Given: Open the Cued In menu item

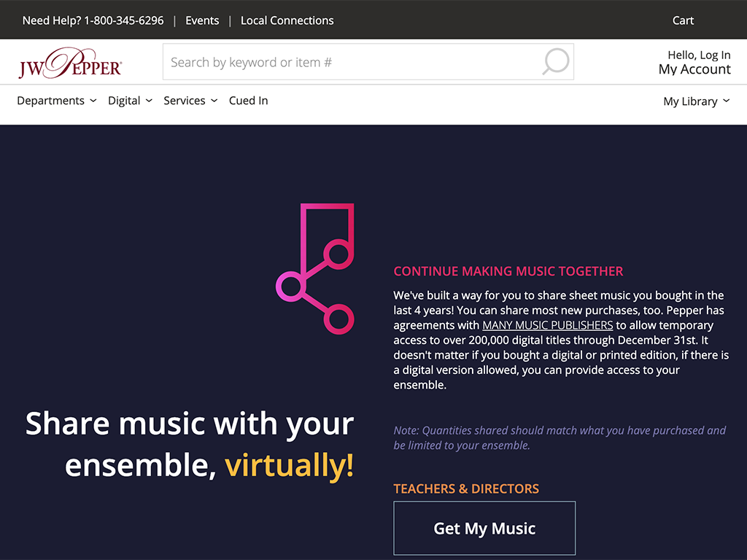Looking at the screenshot, I should (x=248, y=101).
